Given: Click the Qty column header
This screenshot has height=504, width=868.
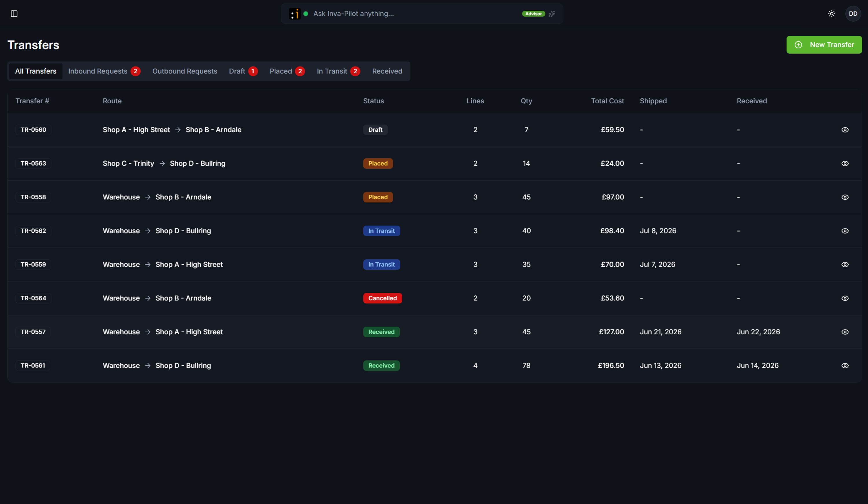Looking at the screenshot, I should click(526, 101).
